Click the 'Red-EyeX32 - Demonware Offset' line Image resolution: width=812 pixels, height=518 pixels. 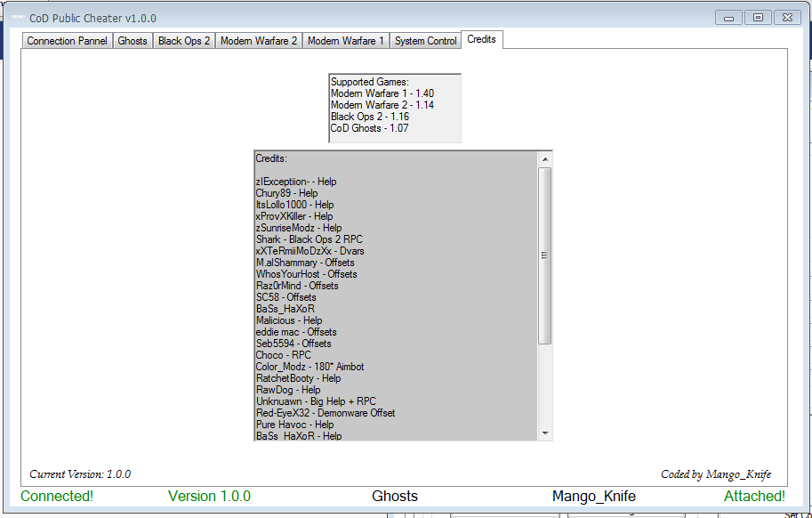click(326, 413)
